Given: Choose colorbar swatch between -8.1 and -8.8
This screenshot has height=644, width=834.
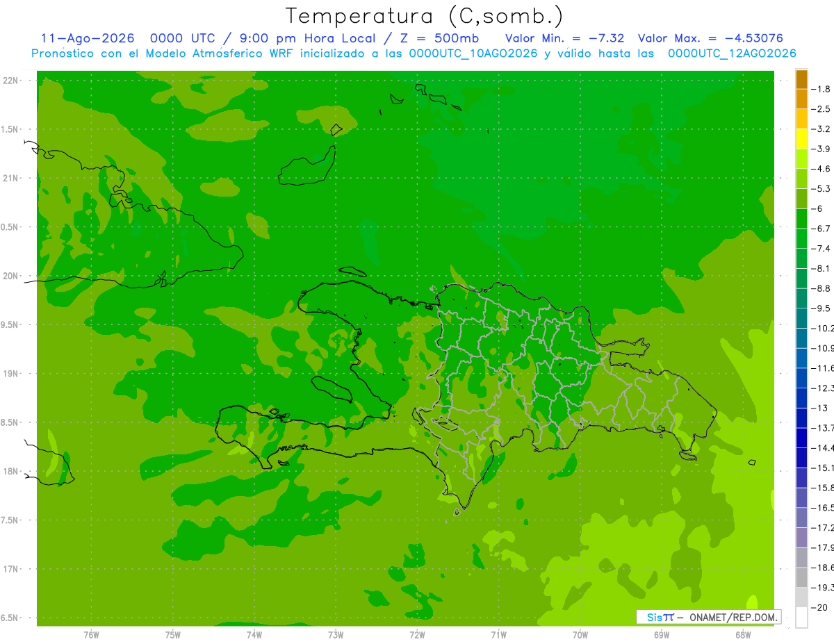Looking at the screenshot, I should pos(801,278).
